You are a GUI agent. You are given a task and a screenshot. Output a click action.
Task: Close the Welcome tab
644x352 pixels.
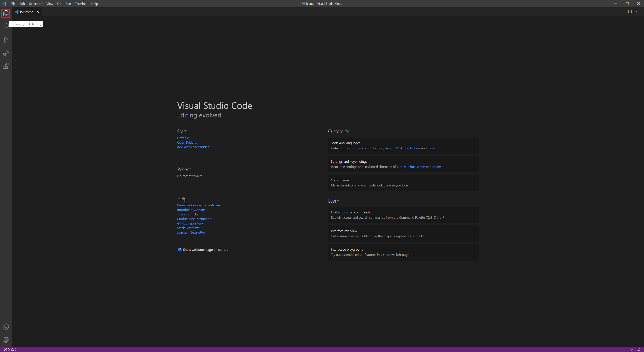(38, 12)
